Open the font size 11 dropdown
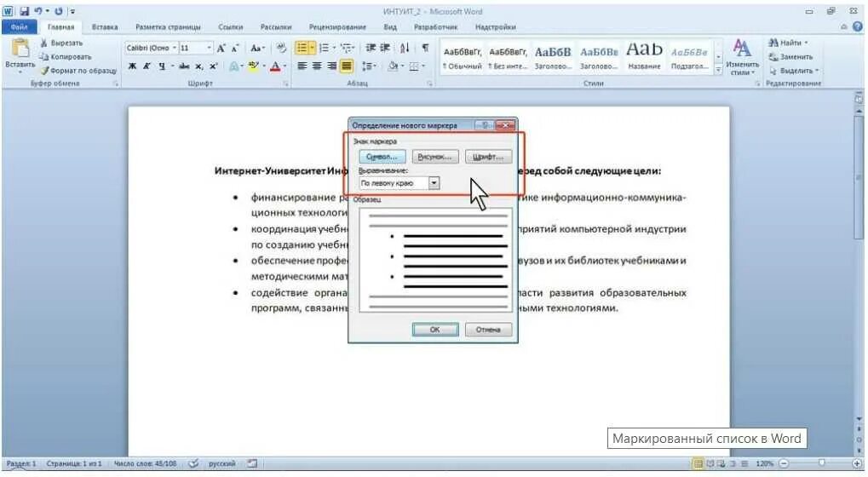The height and width of the screenshot is (477, 868). (209, 49)
